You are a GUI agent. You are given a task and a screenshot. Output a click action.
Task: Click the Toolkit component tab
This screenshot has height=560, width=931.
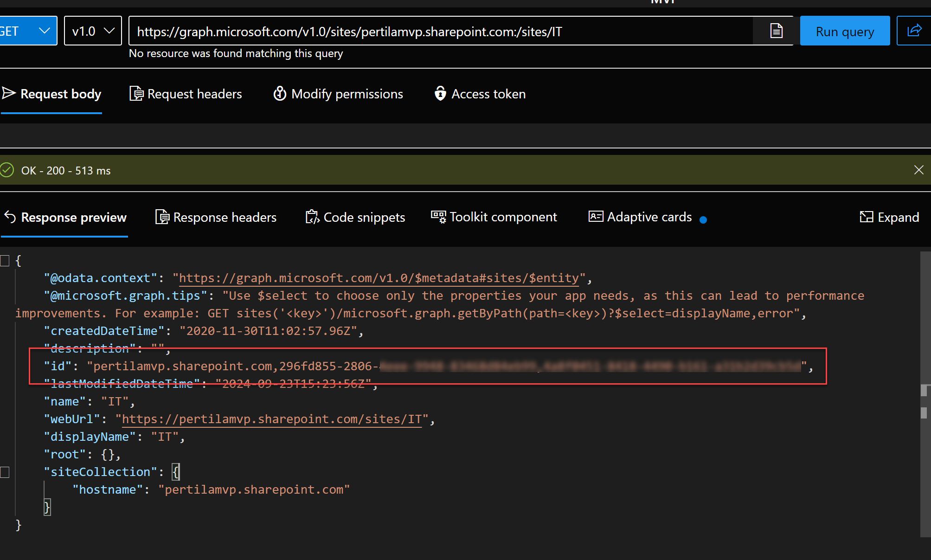click(494, 217)
